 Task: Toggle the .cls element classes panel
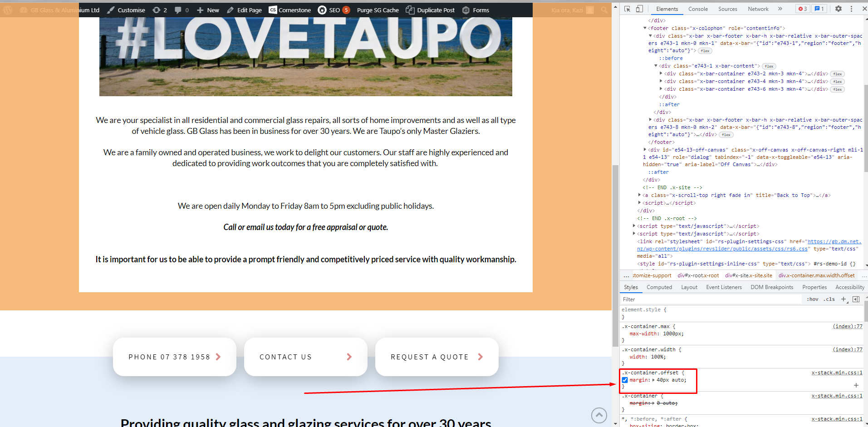[829, 299]
